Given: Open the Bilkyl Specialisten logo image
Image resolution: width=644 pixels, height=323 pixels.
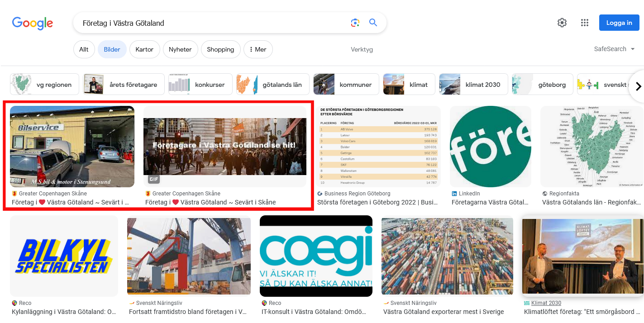Looking at the screenshot, I should [x=64, y=256].
